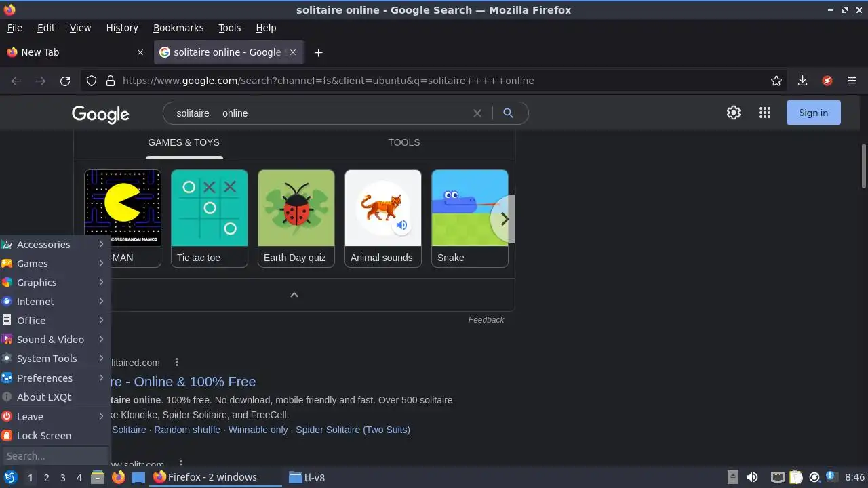The height and width of the screenshot is (488, 868).
Task: Open options for solitaired.com result
Action: click(x=177, y=363)
